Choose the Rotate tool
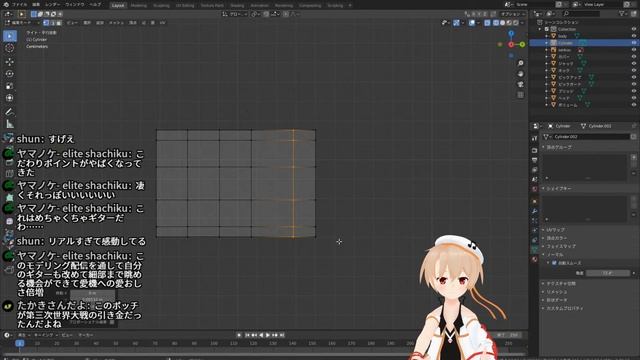640x360 pixels. pyautogui.click(x=10, y=74)
